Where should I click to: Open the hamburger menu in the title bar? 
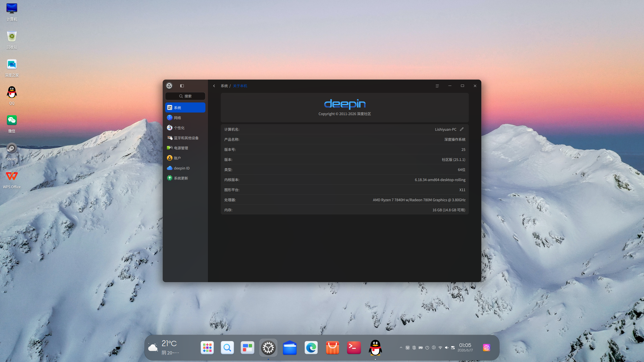[x=437, y=86]
